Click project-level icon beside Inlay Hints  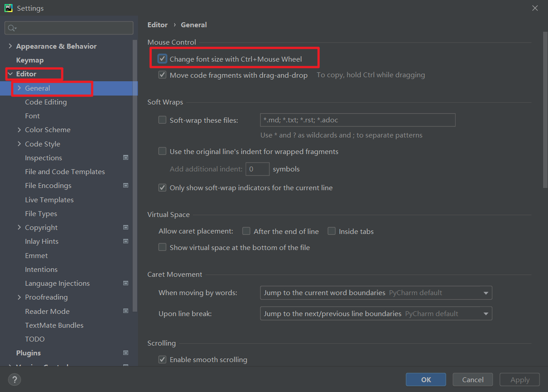pos(125,241)
